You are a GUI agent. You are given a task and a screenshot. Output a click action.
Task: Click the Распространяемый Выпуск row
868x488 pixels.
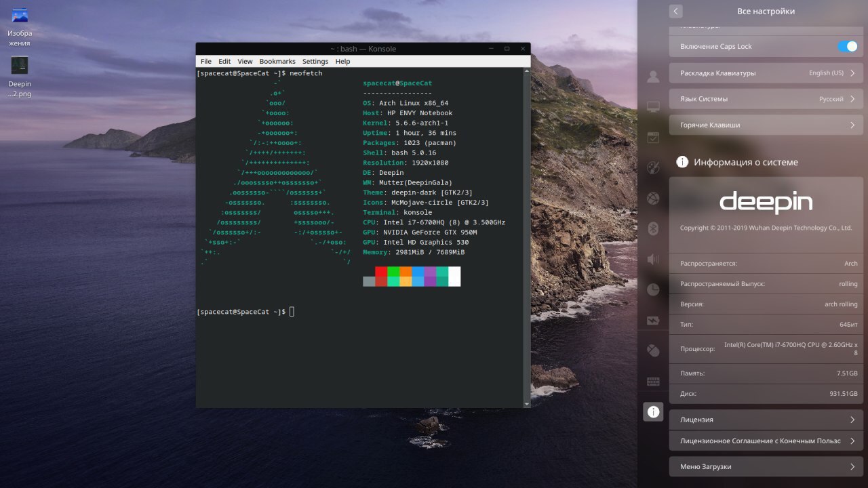[766, 284]
